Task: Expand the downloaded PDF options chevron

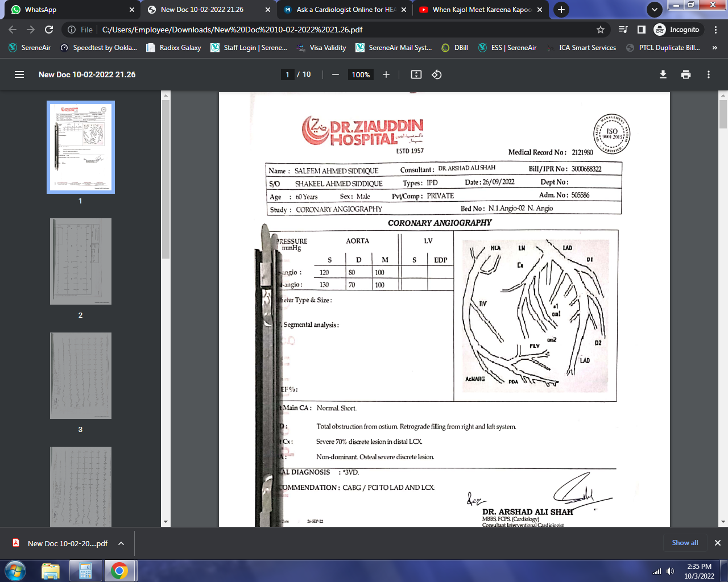Action: point(121,543)
